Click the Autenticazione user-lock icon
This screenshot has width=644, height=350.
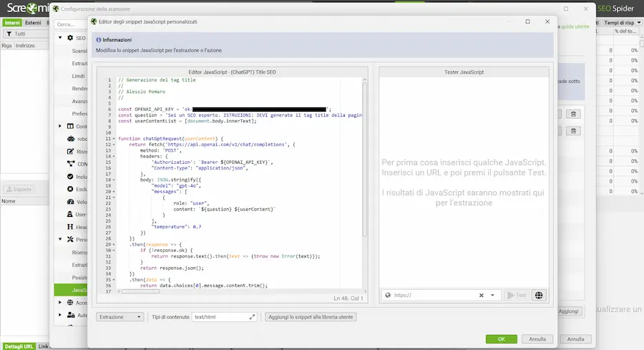(x=71, y=315)
